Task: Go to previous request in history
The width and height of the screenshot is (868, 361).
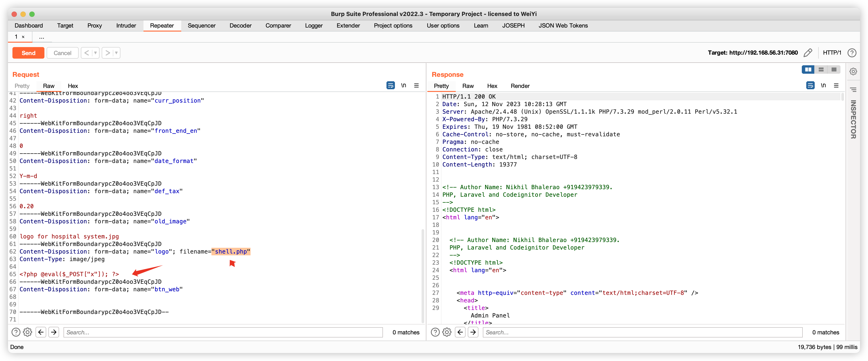Action: point(87,53)
